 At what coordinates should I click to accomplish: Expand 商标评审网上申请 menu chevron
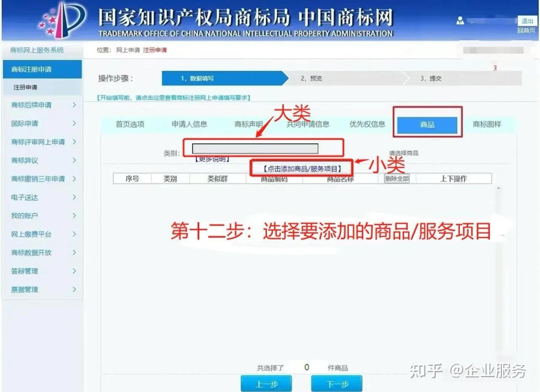[x=74, y=142]
